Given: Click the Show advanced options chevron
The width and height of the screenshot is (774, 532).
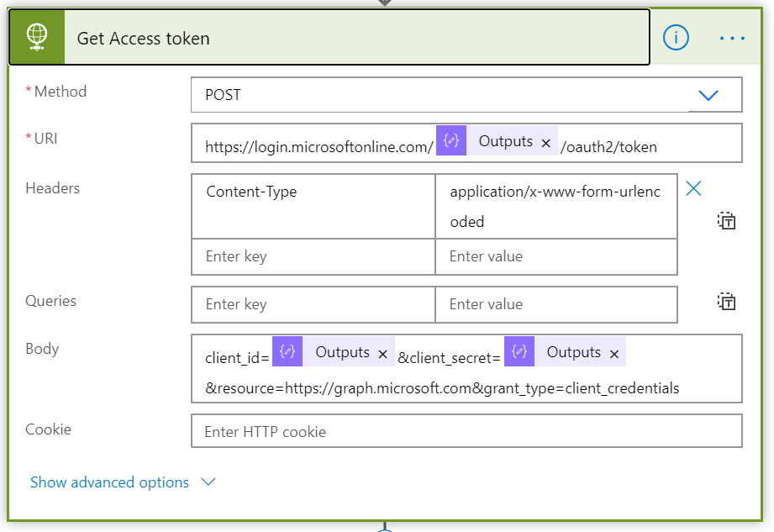Looking at the screenshot, I should coord(208,482).
